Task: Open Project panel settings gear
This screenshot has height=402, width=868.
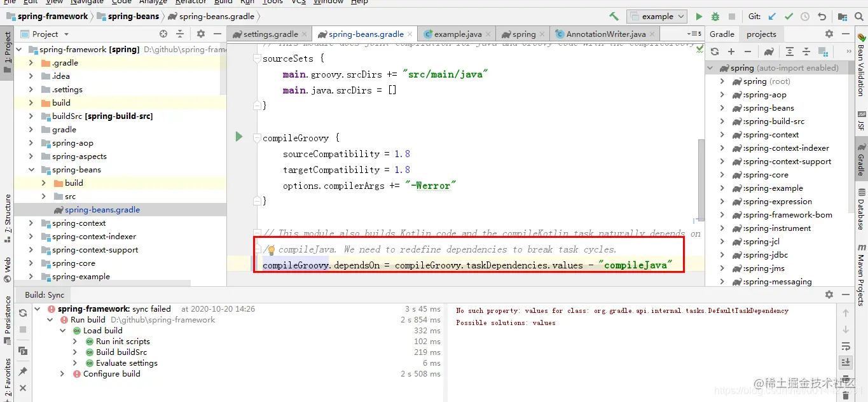Action: pos(201,34)
